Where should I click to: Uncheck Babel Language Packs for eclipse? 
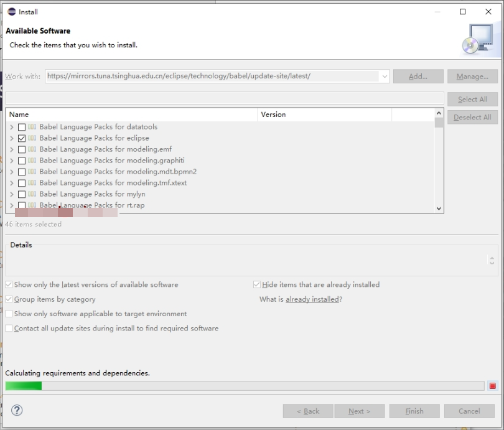point(22,138)
